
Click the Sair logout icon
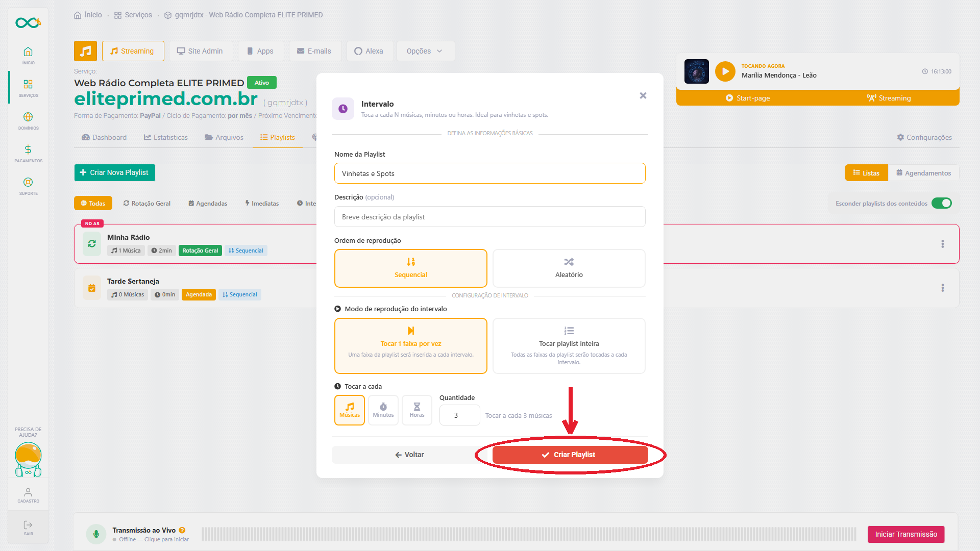point(28,528)
